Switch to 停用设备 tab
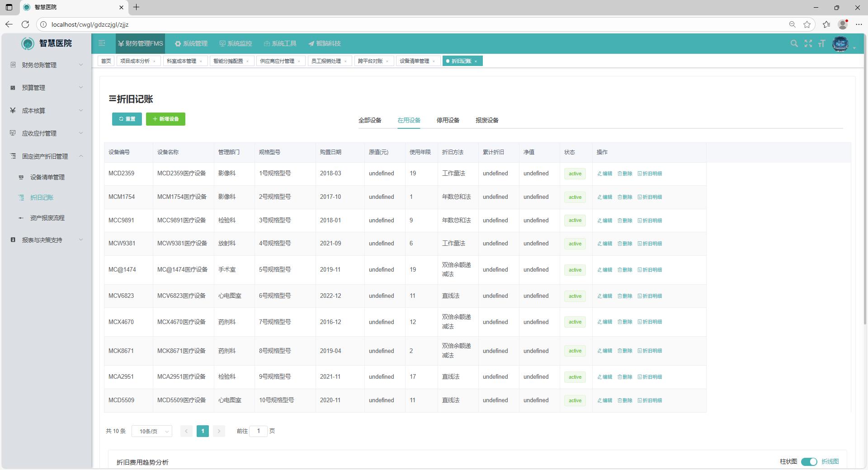The width and height of the screenshot is (868, 470). pyautogui.click(x=448, y=120)
